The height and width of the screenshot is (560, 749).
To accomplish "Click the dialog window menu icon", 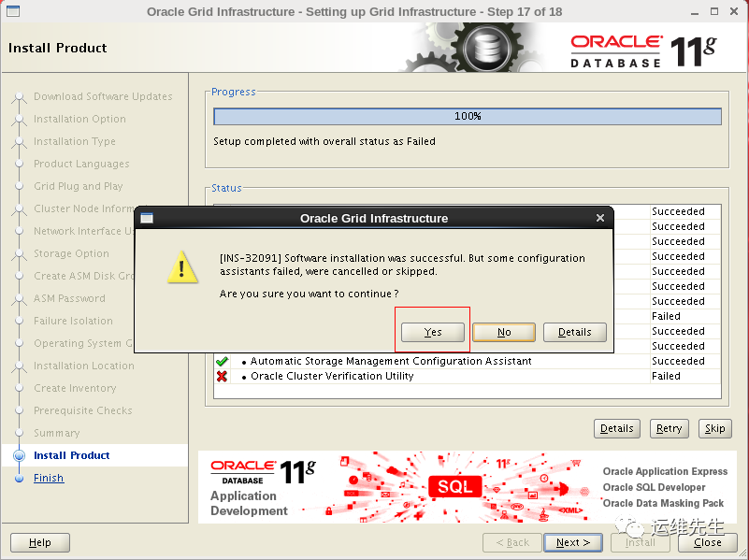I will (x=147, y=218).
